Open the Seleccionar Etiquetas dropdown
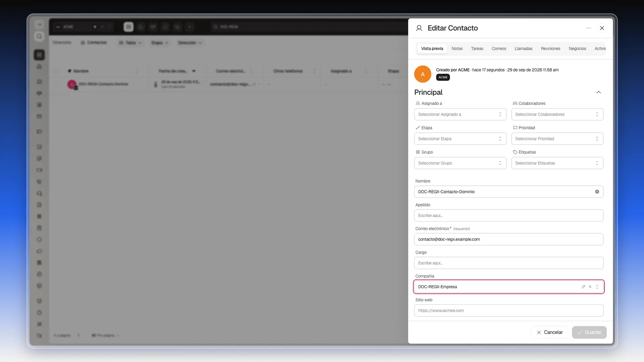The width and height of the screenshot is (644, 362). tap(557, 163)
